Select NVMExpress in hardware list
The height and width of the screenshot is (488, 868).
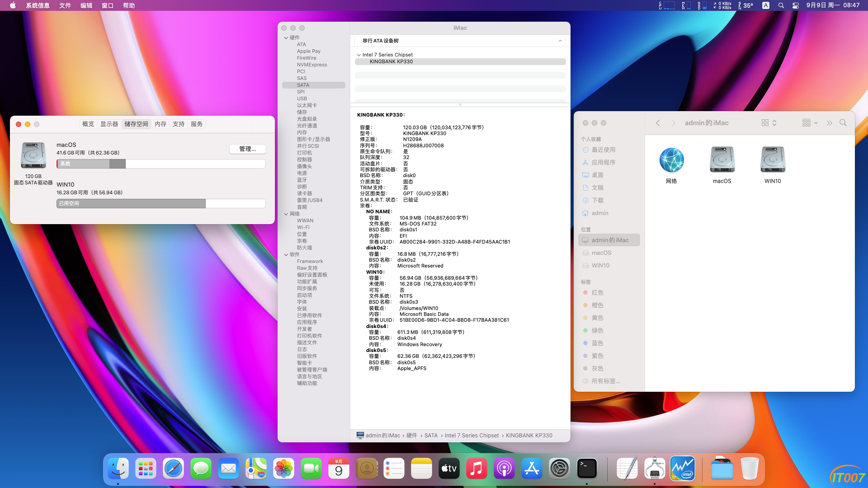pyautogui.click(x=312, y=65)
